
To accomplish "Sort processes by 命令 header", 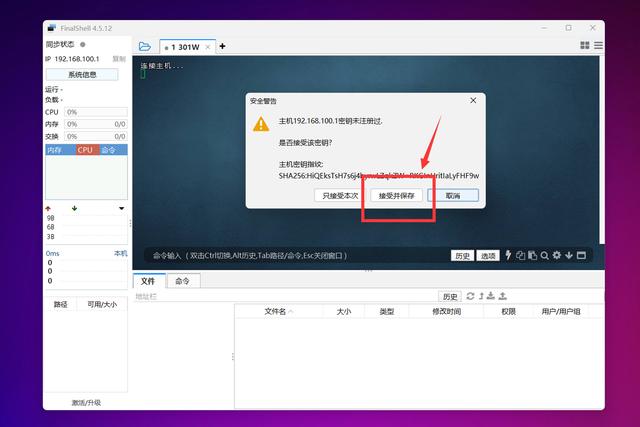I will pos(113,150).
